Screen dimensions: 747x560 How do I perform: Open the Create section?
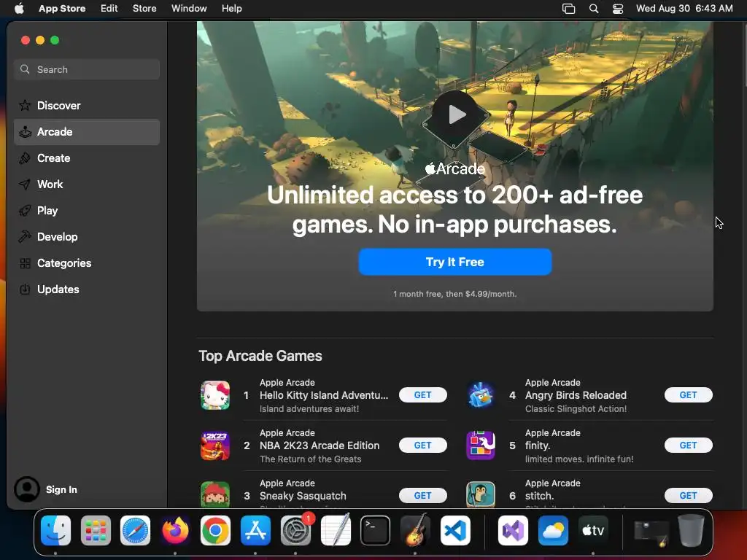(x=87, y=158)
